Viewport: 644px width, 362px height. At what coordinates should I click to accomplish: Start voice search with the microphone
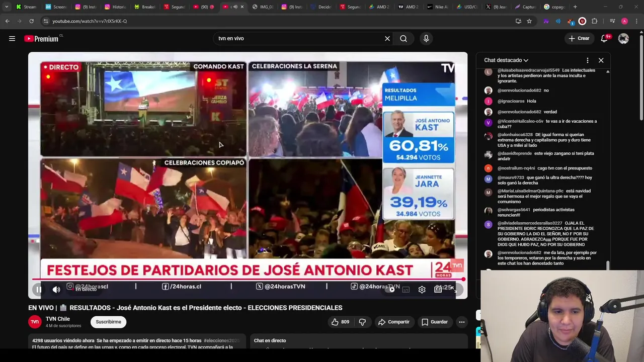coord(426,39)
